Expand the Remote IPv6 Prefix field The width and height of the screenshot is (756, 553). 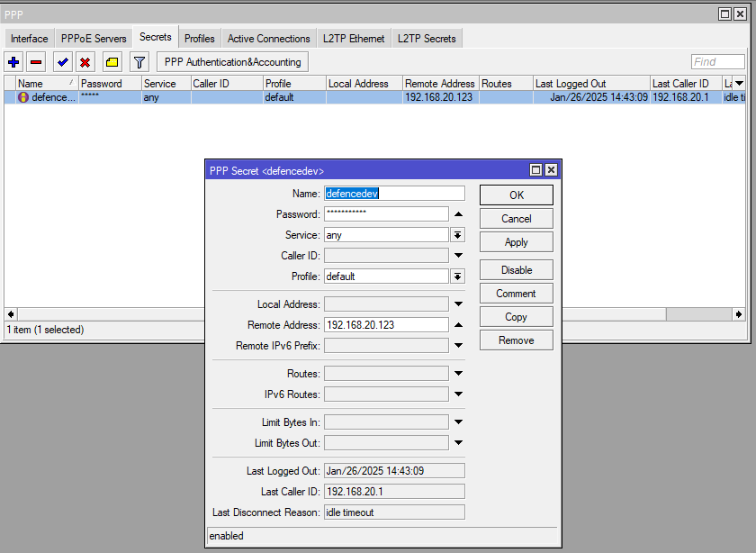[x=458, y=346]
